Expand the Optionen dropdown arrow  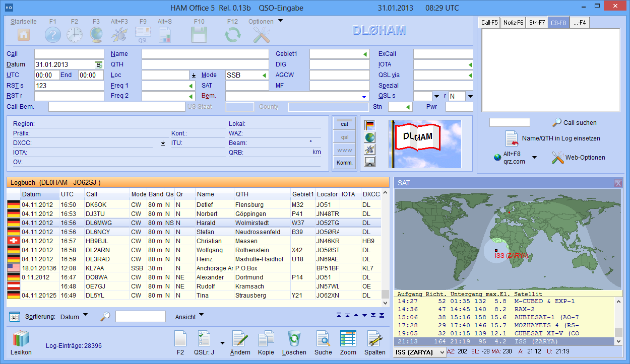280,21
